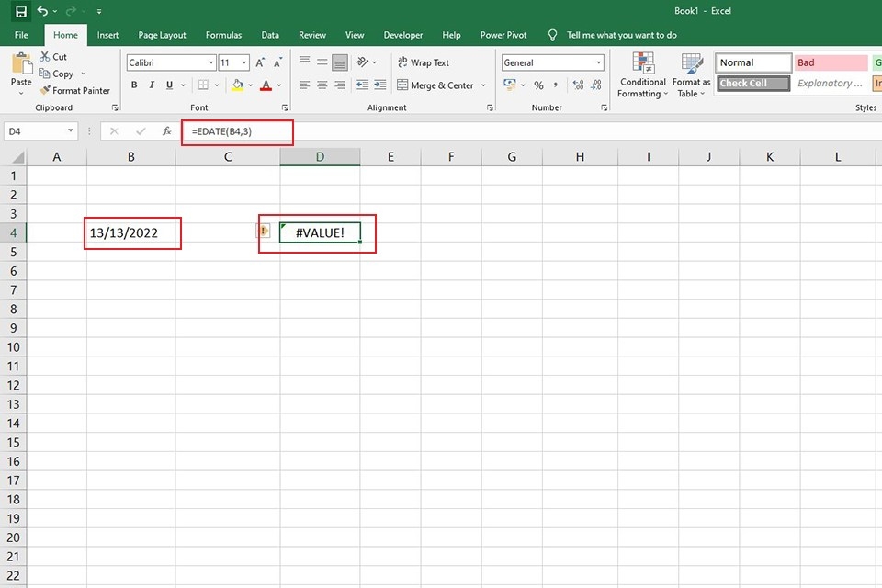The image size is (882, 588).
Task: Apply Explanatory cell style
Action: coord(831,84)
